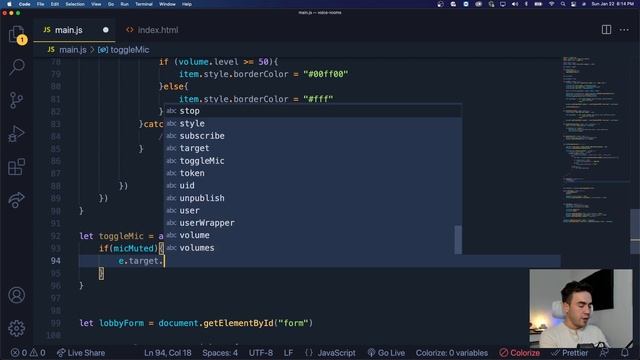The image size is (640, 360).
Task: Open the Accounts menu icon
Action: (x=17, y=295)
